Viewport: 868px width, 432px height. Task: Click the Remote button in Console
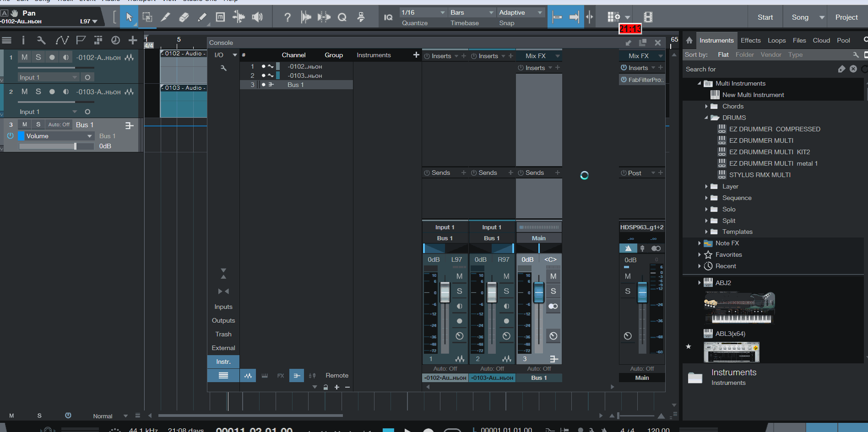tap(337, 375)
